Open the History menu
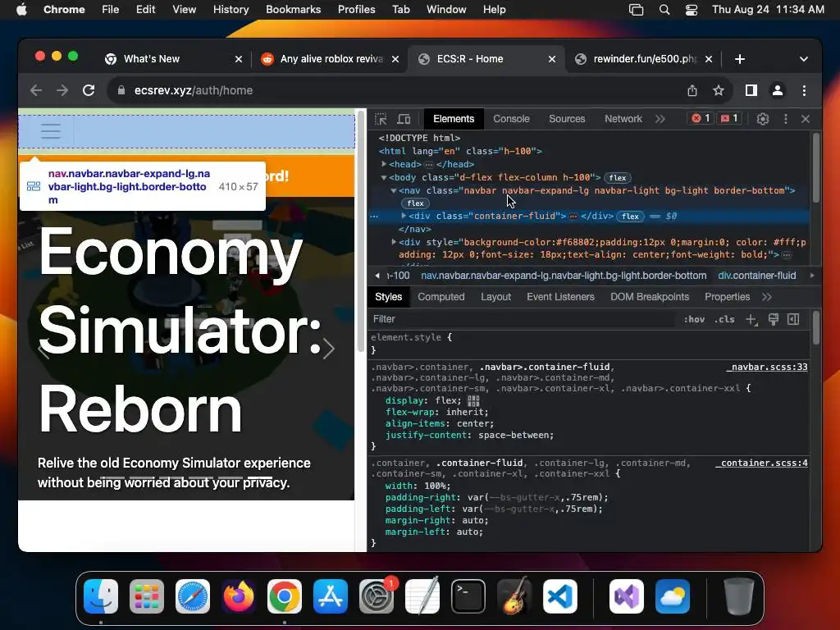Image resolution: width=840 pixels, height=630 pixels. [x=231, y=9]
